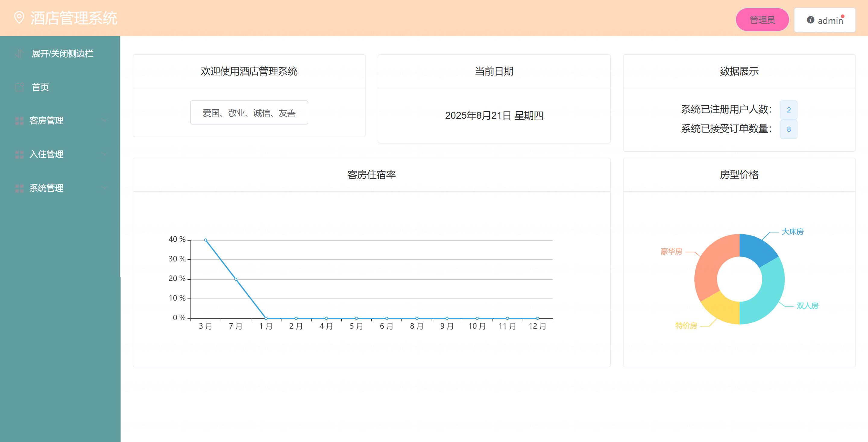The height and width of the screenshot is (442, 868).
Task: Open the 系统管理 menu
Action: tap(60, 188)
